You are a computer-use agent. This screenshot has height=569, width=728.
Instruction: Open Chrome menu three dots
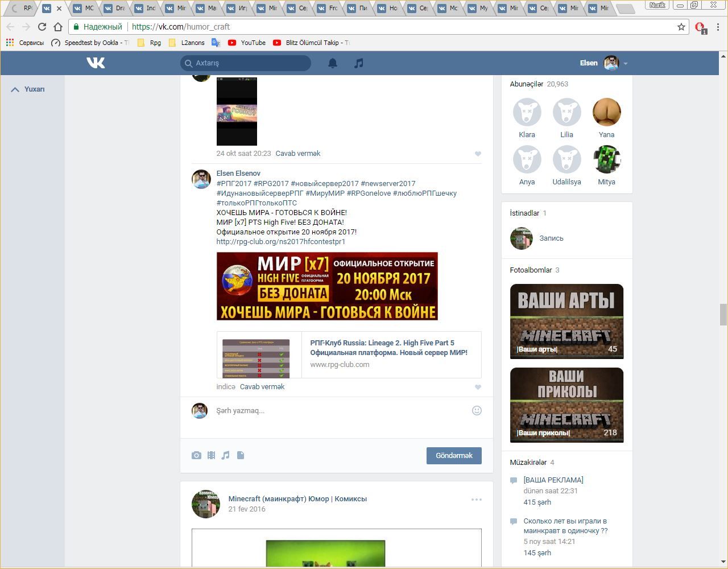(x=718, y=27)
